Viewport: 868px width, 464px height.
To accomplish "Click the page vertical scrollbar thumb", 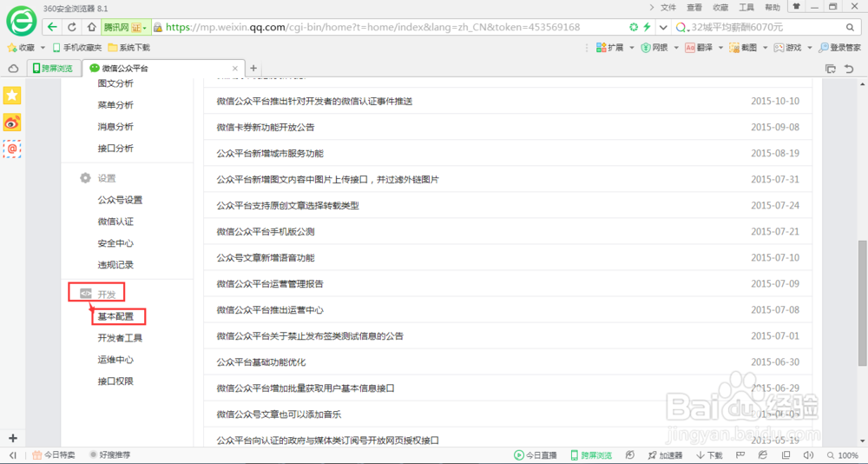I will click(x=863, y=303).
